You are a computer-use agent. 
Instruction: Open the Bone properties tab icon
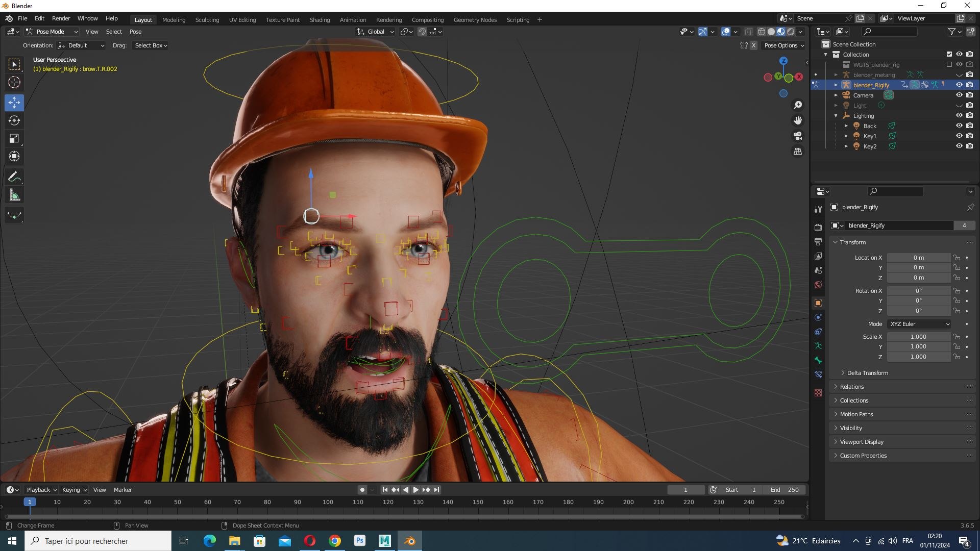click(x=818, y=360)
